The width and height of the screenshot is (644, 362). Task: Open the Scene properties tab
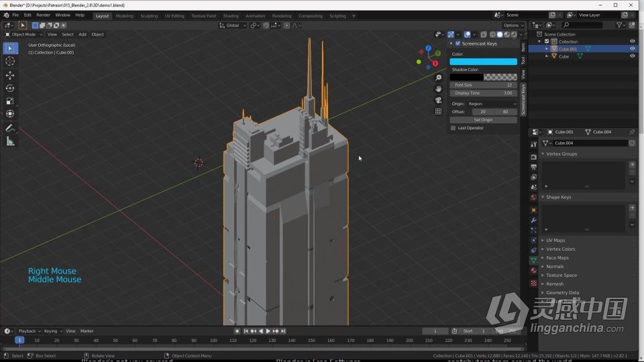(x=533, y=187)
